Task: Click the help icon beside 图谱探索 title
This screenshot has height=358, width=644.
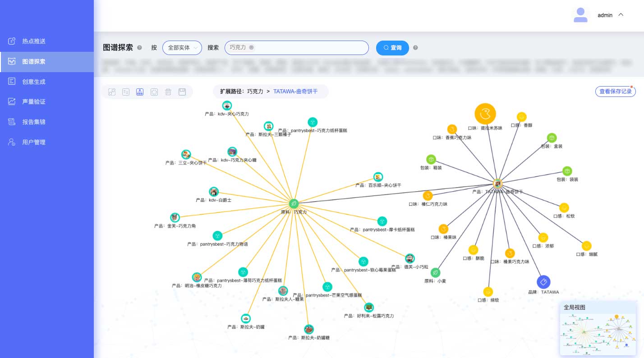Action: [139, 48]
